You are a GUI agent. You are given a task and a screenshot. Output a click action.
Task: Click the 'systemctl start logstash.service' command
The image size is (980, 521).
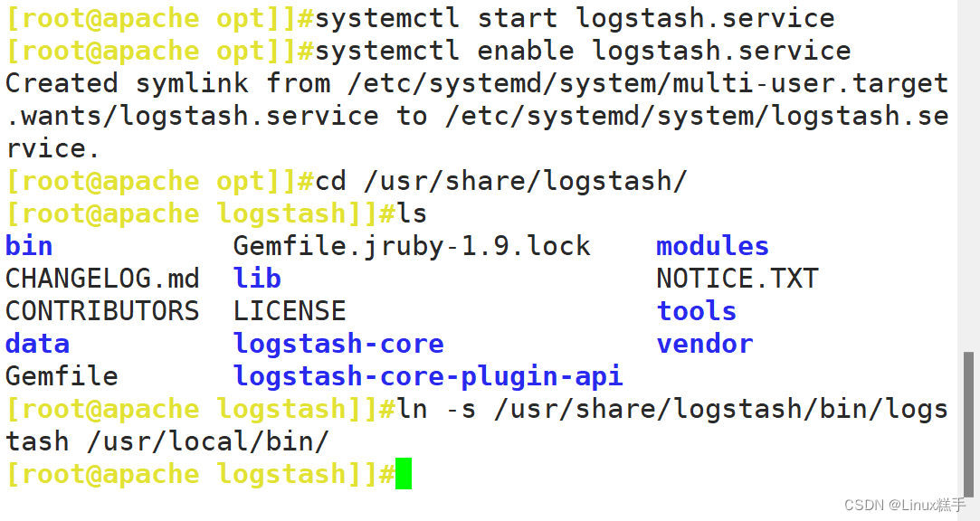(575, 18)
